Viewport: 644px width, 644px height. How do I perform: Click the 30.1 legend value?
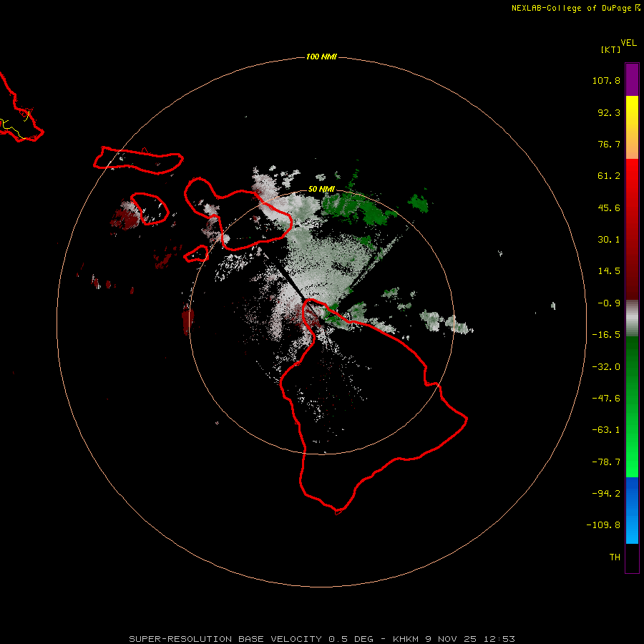pyautogui.click(x=609, y=240)
